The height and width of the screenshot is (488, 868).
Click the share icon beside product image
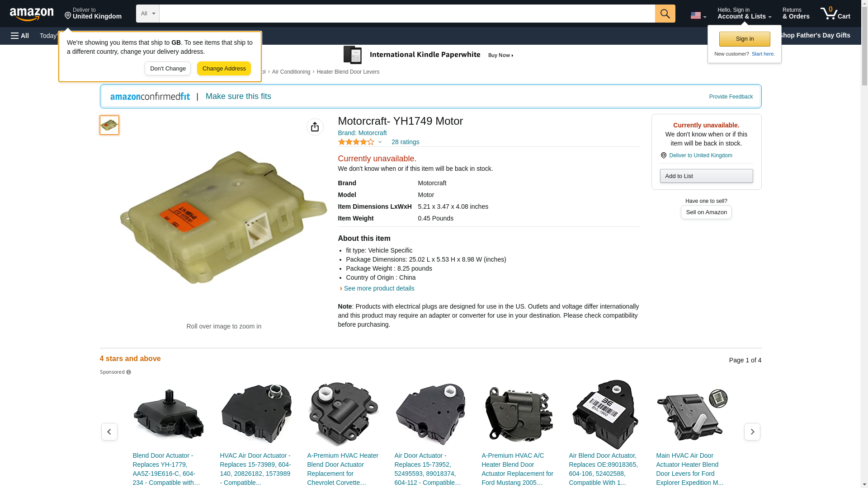coord(315,127)
